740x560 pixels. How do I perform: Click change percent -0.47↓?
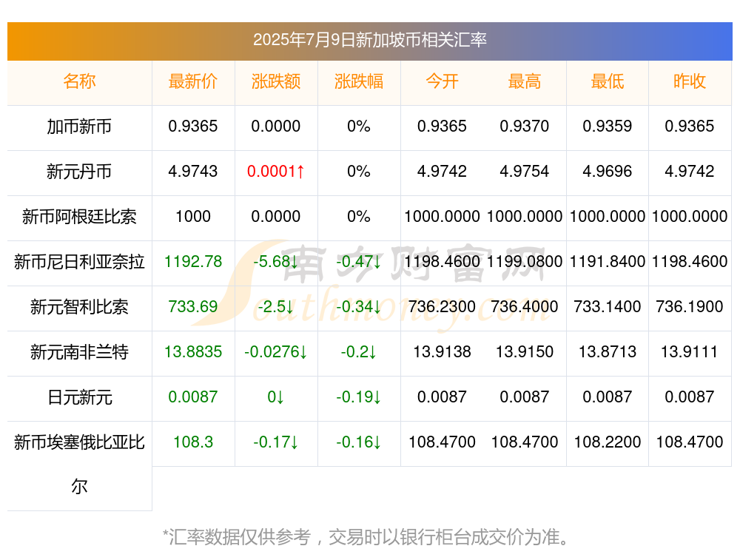click(x=359, y=261)
